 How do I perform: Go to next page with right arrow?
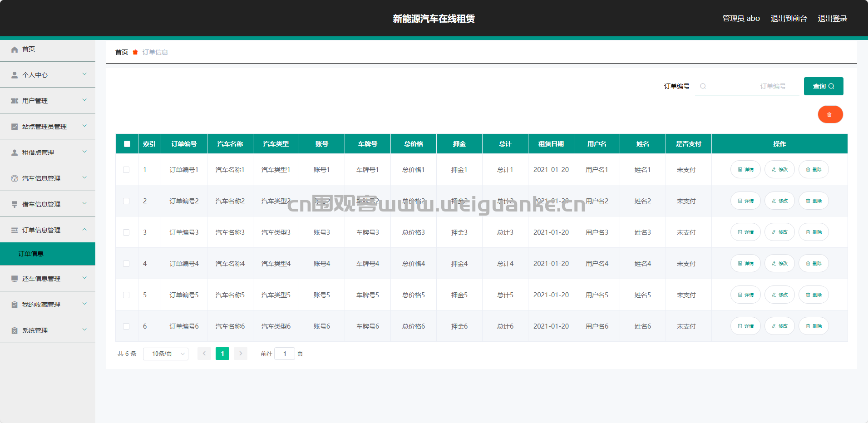coord(241,354)
